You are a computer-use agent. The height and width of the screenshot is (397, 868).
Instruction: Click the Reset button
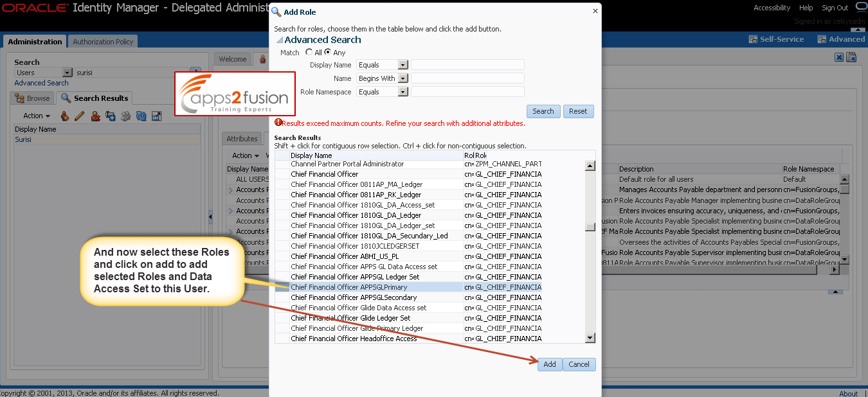[x=578, y=111]
